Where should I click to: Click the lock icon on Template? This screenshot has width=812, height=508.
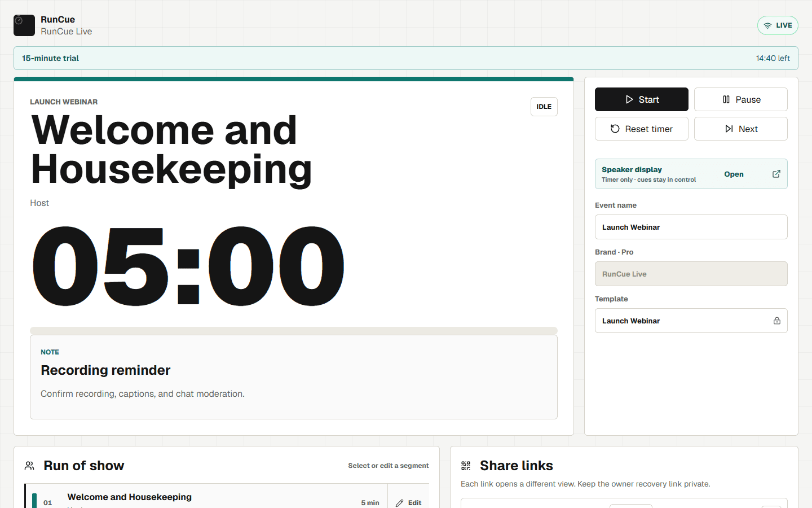(x=777, y=321)
